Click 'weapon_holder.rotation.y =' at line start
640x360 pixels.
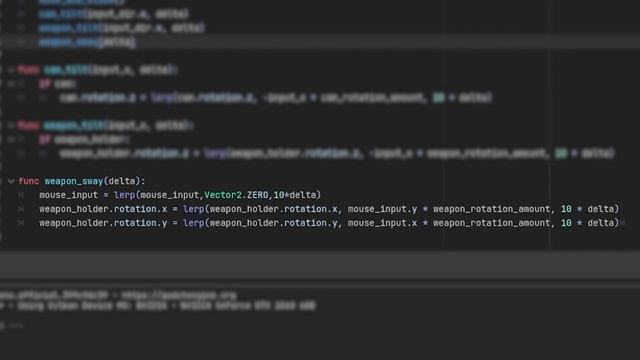[108, 223]
